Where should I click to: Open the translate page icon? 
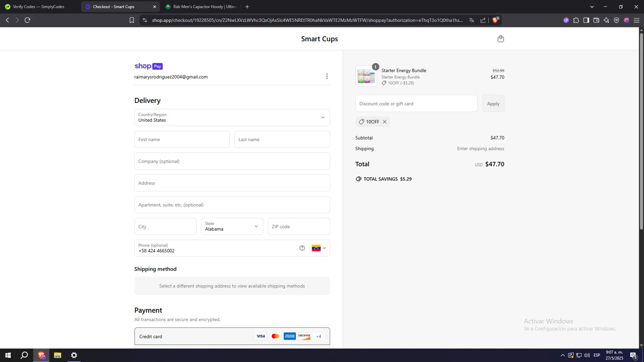471,20
